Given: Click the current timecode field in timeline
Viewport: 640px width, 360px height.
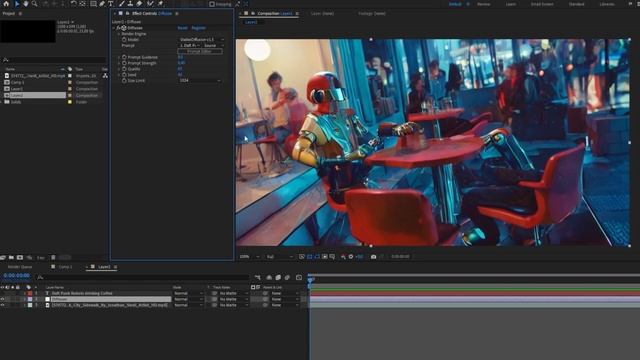Looking at the screenshot, I should 16,276.
